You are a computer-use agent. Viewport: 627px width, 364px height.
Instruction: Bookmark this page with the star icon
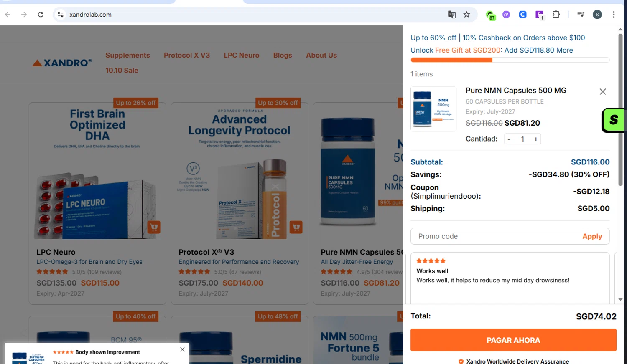(x=467, y=15)
